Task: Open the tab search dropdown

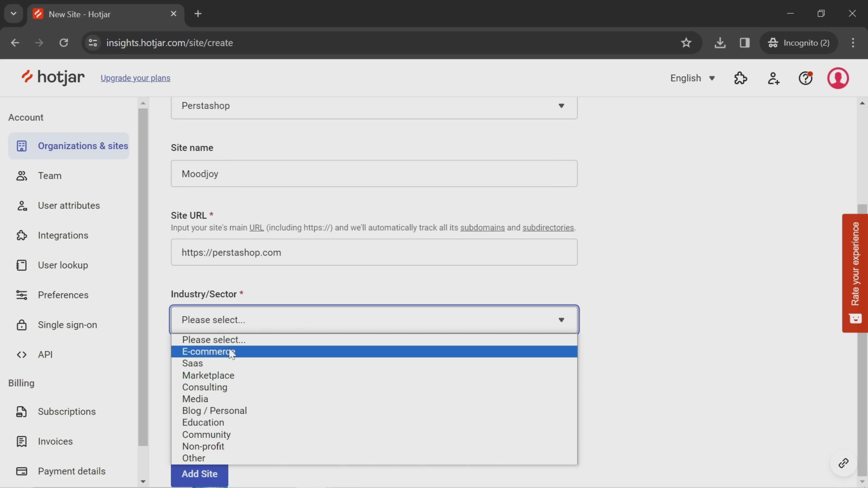Action: click(x=14, y=14)
